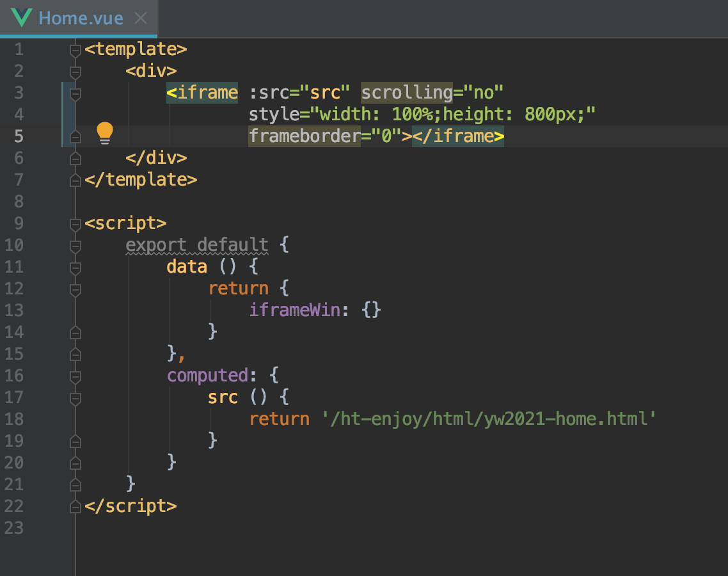This screenshot has width=728, height=576.
Task: Collapse the src function on line 17
Action: tap(75, 397)
